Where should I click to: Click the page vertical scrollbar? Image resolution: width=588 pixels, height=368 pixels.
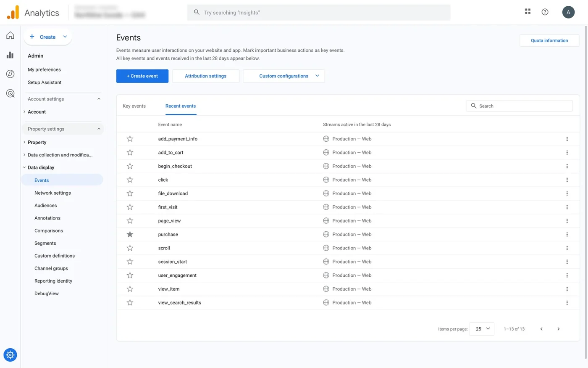pos(586,193)
